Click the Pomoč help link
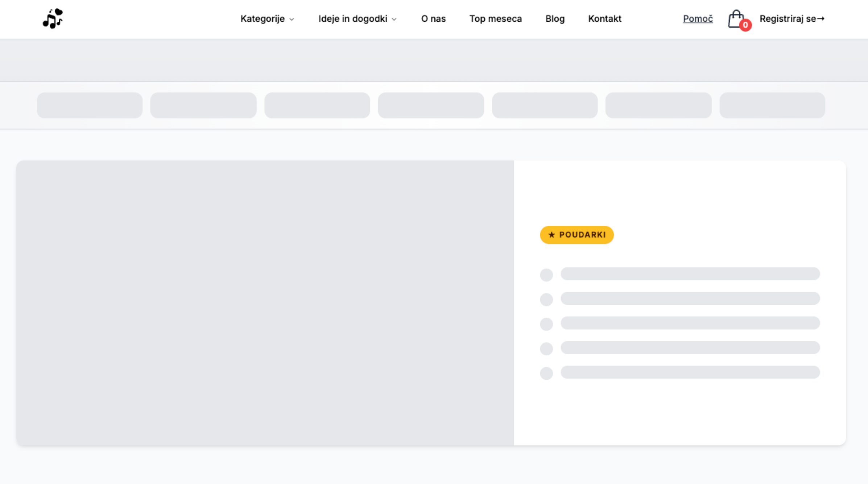868x484 pixels. [x=698, y=18]
